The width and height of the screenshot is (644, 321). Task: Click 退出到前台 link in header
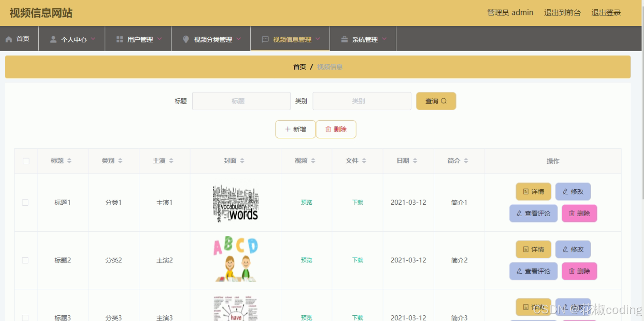tap(562, 13)
